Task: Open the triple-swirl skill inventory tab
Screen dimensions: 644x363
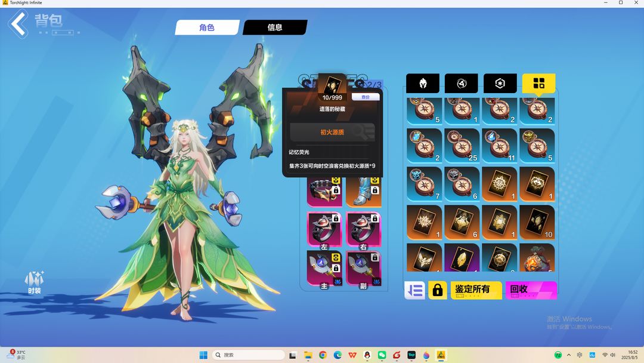Action: pyautogui.click(x=461, y=84)
